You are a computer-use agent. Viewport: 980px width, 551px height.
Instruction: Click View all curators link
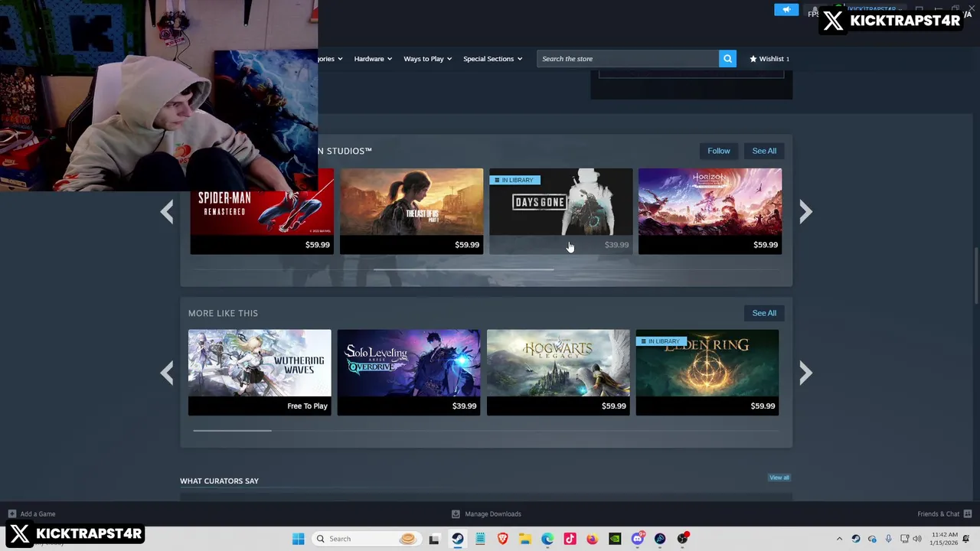[779, 478]
